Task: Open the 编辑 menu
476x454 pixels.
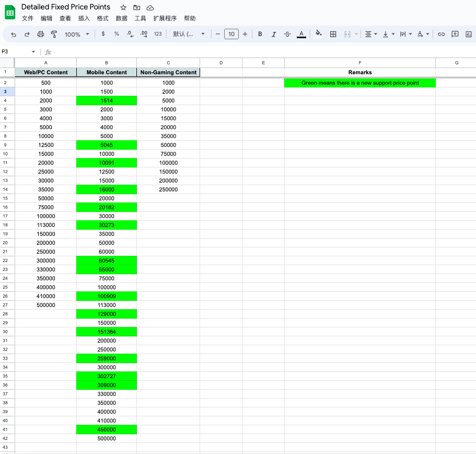Action: click(47, 18)
